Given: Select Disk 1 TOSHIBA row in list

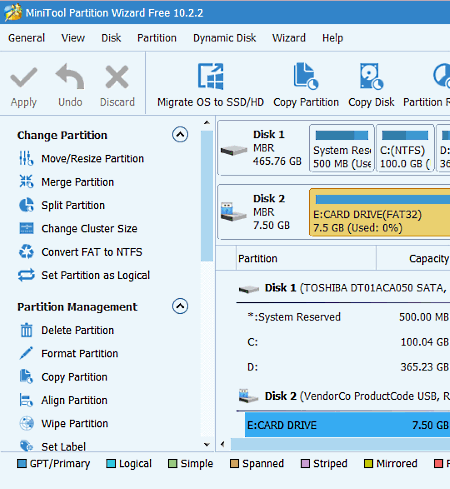Looking at the screenshot, I should (343, 288).
